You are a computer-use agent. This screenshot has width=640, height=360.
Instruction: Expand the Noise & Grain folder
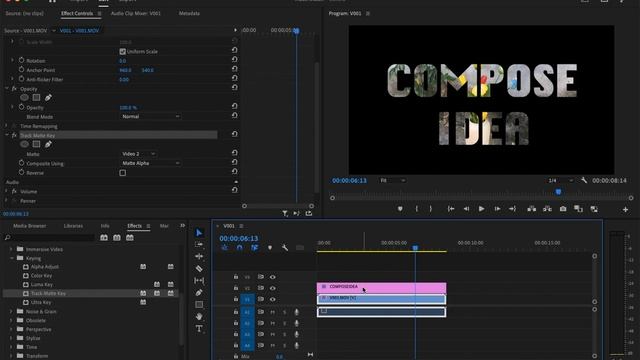click(x=11, y=311)
